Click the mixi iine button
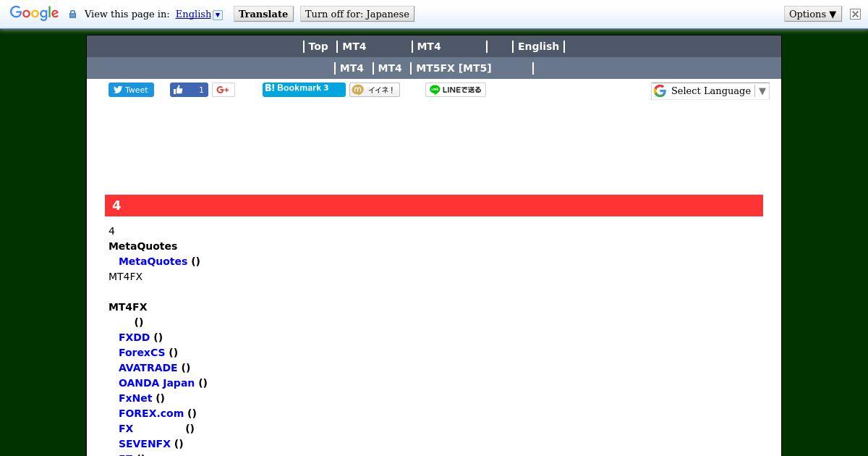868x456 pixels. 375,90
